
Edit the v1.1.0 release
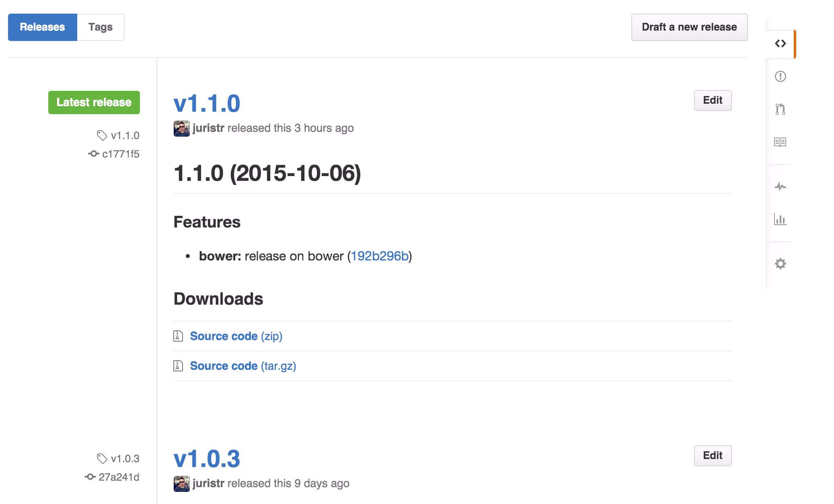click(713, 100)
